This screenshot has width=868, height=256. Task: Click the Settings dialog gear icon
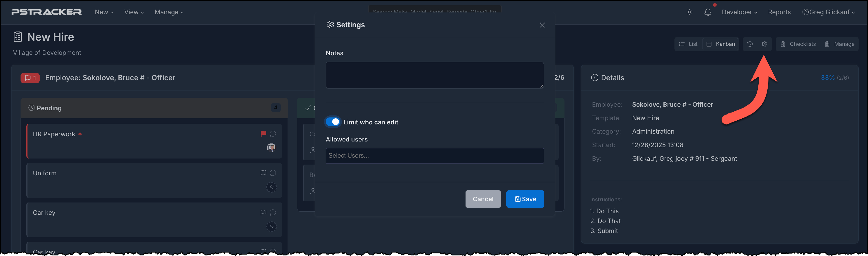(330, 25)
